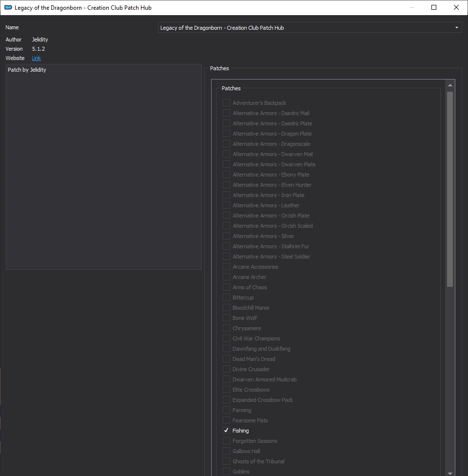
Task: Select the Arcane Archer checkbox
Action: [226, 277]
